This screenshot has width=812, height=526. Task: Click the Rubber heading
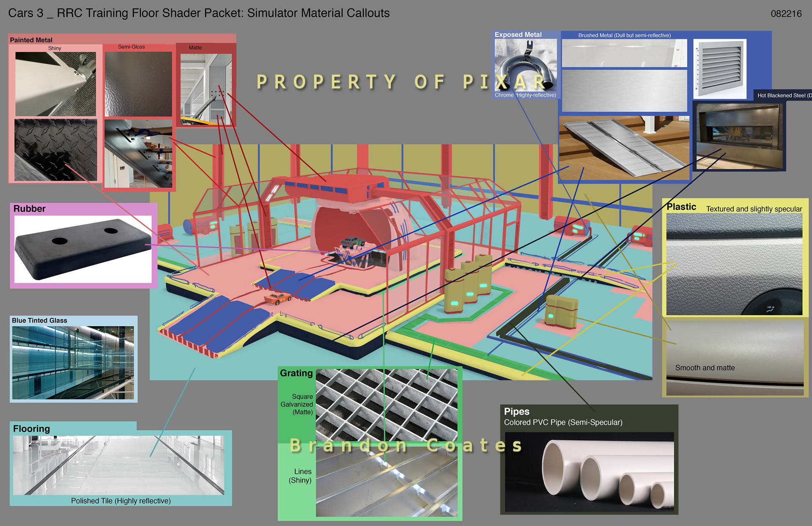tap(29, 209)
